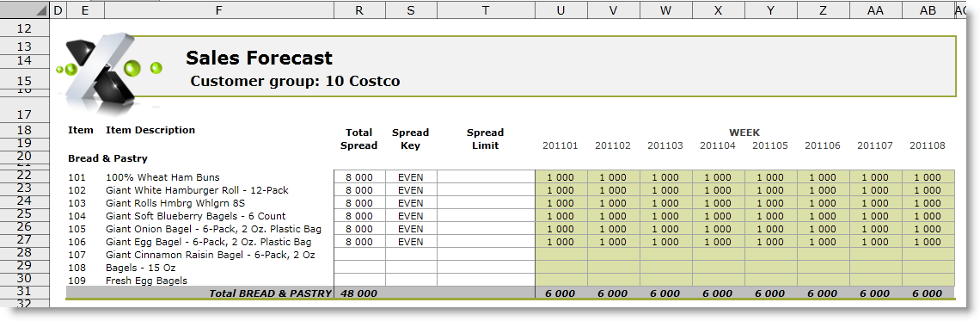Select week 201108 cell for item 106

(928, 242)
